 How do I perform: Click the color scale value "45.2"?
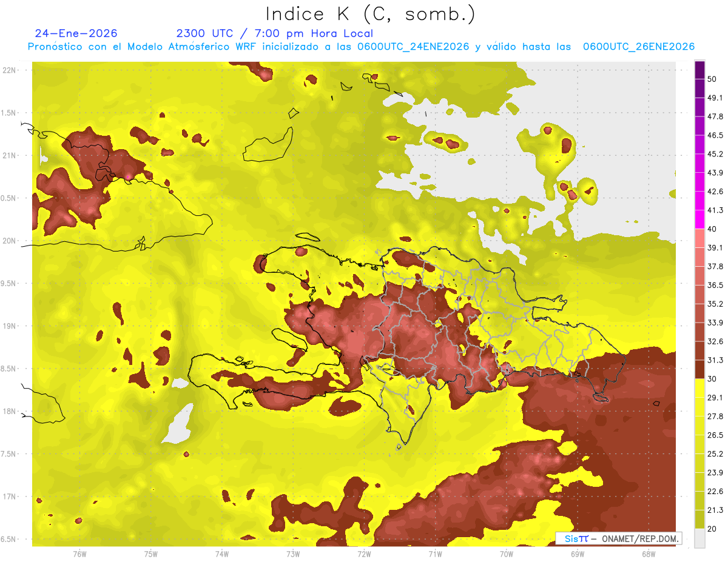tap(715, 154)
